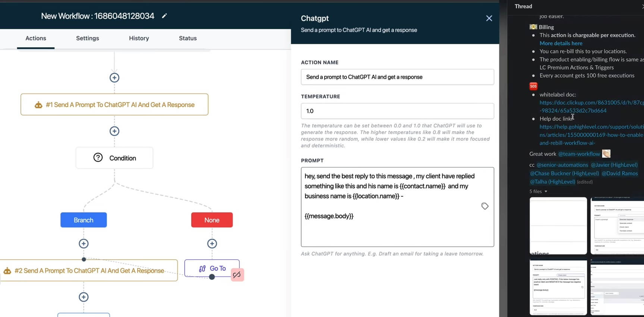The height and width of the screenshot is (317, 644).
Task: Click the pink unlink icon on Go To
Action: pyautogui.click(x=237, y=275)
